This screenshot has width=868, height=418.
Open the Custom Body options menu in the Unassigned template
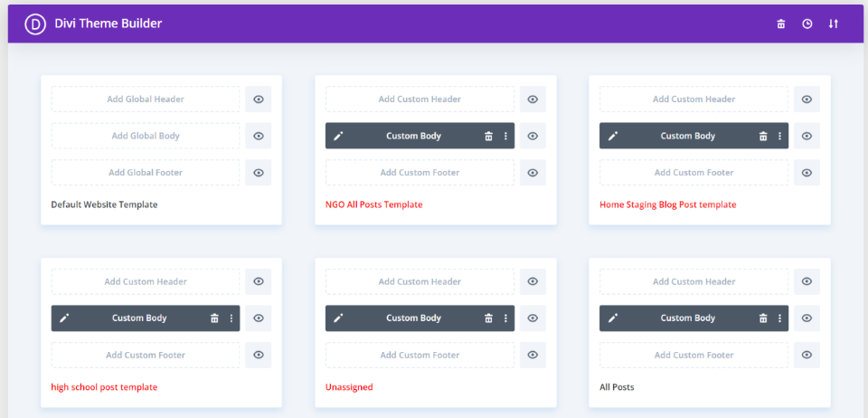[x=505, y=318]
